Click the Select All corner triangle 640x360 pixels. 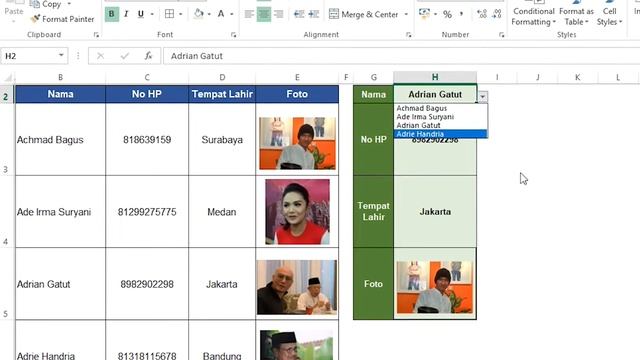click(8, 77)
